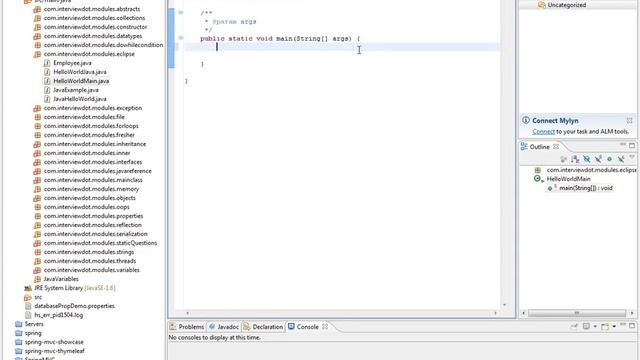Click Focus on Active Task icon in Outline
Image resolution: width=640 pixels, height=360 pixels.
(x=564, y=159)
